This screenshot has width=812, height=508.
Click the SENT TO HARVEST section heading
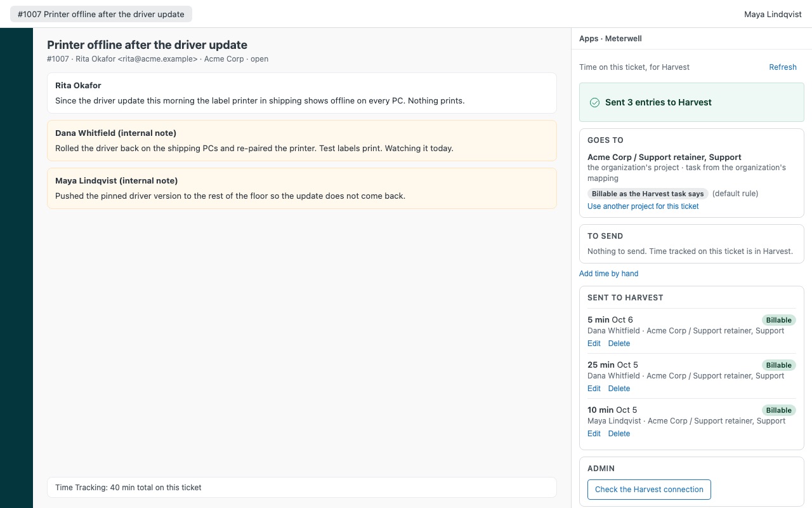[625, 298]
